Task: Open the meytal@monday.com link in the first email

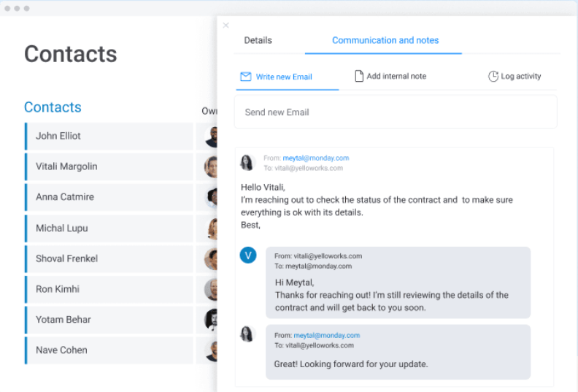Action: coord(316,158)
